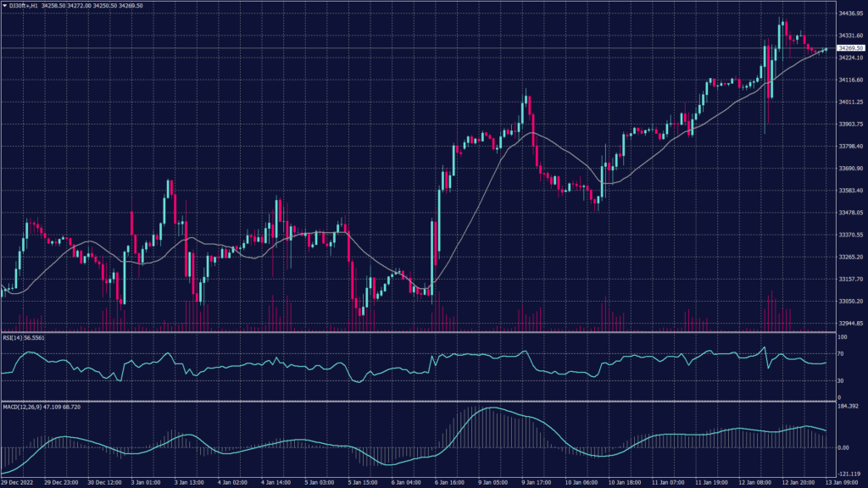Click the 29 Dec 2022 date label
Image resolution: width=868 pixels, height=488 pixels.
point(19,483)
